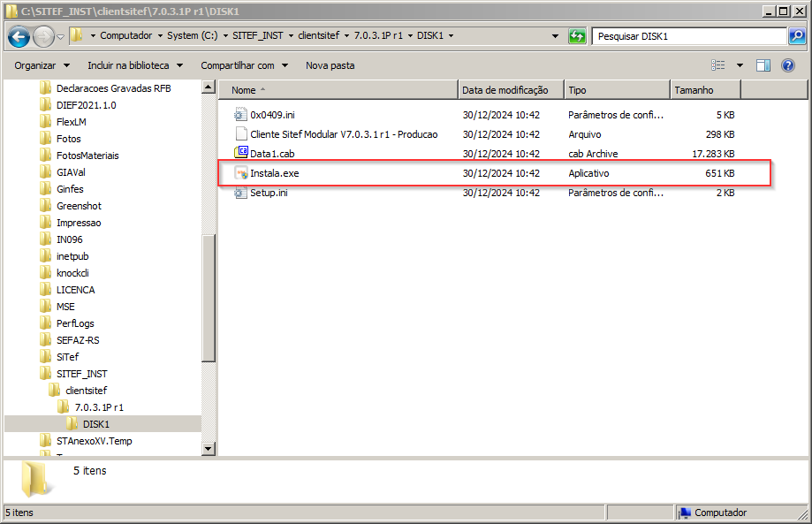Select Declaracoes Gravadas RFB folder
The image size is (812, 524).
113,88
